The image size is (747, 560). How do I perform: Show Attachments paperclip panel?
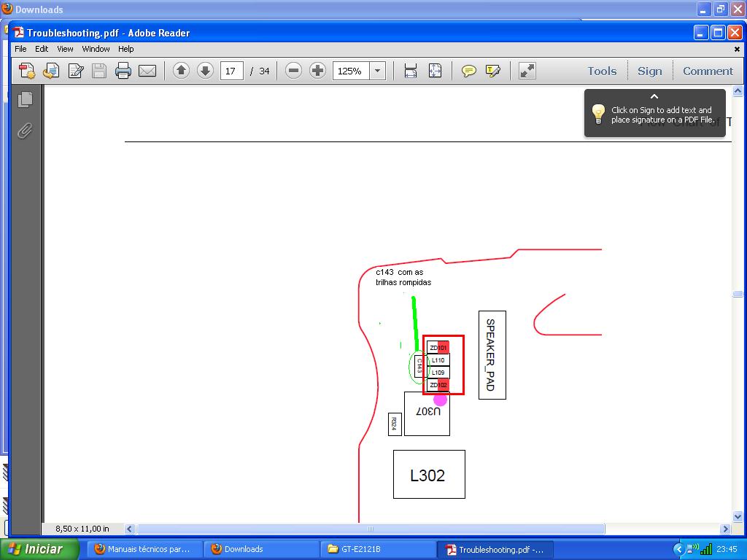[x=26, y=131]
